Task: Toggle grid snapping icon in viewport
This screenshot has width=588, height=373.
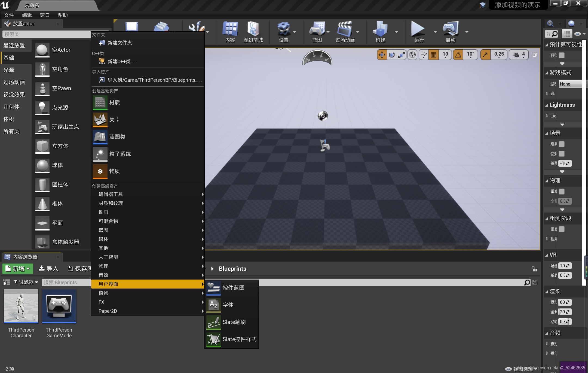Action: (434, 55)
